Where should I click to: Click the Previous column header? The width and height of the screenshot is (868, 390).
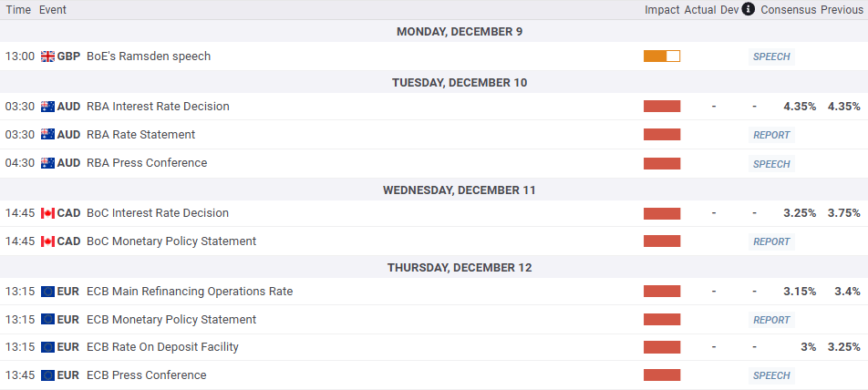pos(841,9)
